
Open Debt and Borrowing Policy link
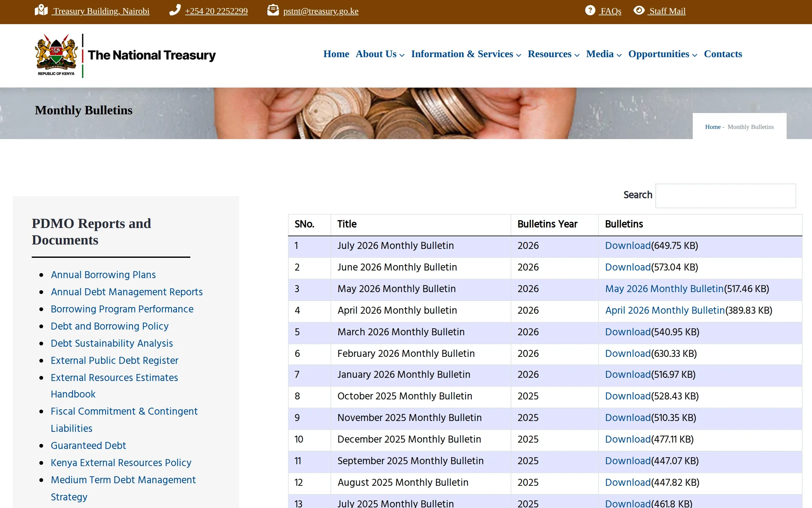click(x=109, y=326)
